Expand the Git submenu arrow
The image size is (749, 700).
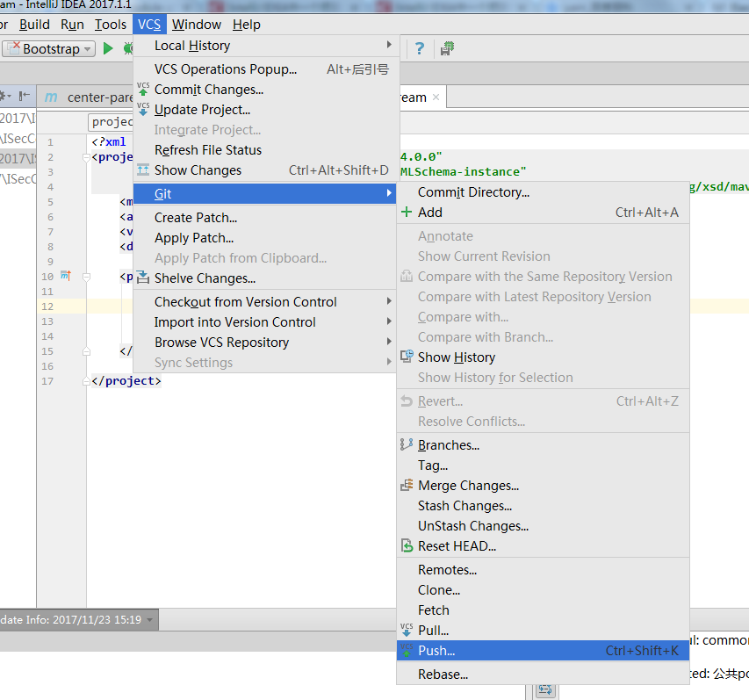(x=389, y=193)
